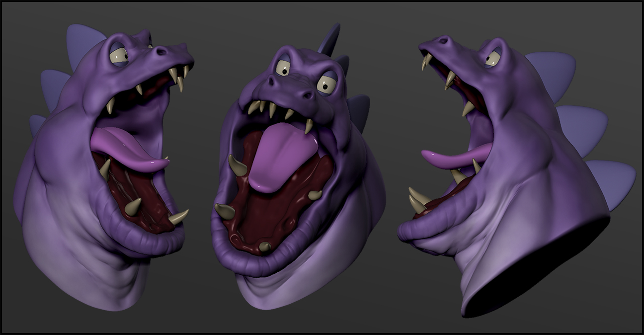Image resolution: width=644 pixels, height=335 pixels.
Task: Select the dragon render showing the hollow neck base
Action: click(517, 176)
